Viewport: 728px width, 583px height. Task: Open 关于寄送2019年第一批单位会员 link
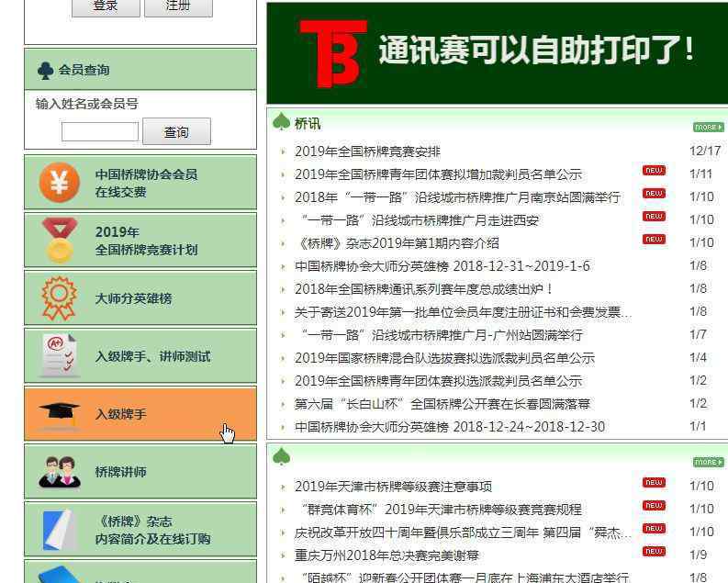pos(463,312)
